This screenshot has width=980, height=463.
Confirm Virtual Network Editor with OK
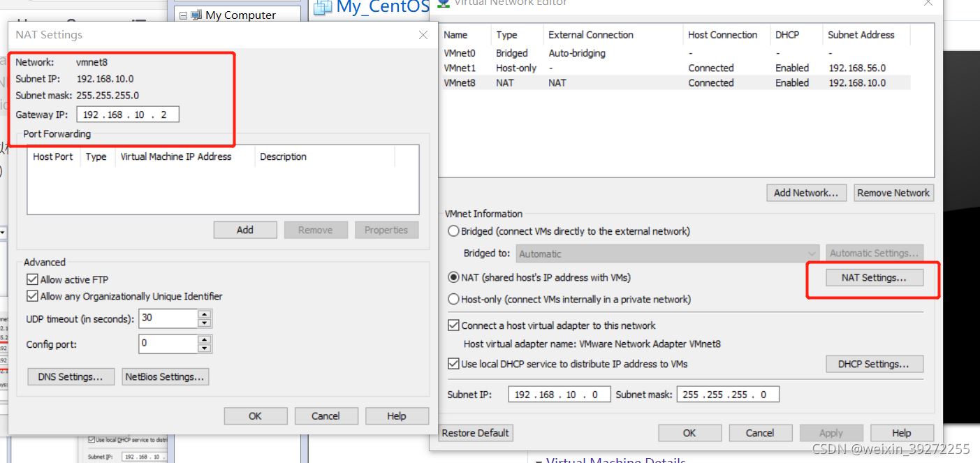[689, 433]
